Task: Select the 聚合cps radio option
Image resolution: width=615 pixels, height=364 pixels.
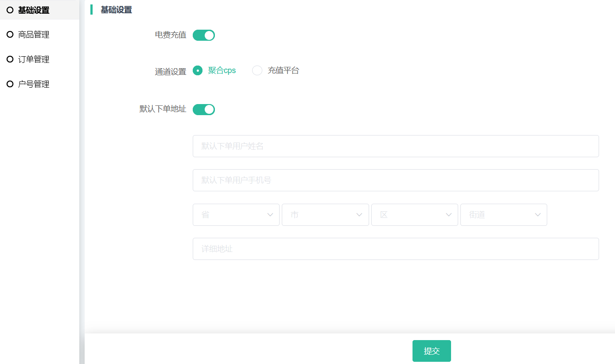Action: pyautogui.click(x=198, y=70)
